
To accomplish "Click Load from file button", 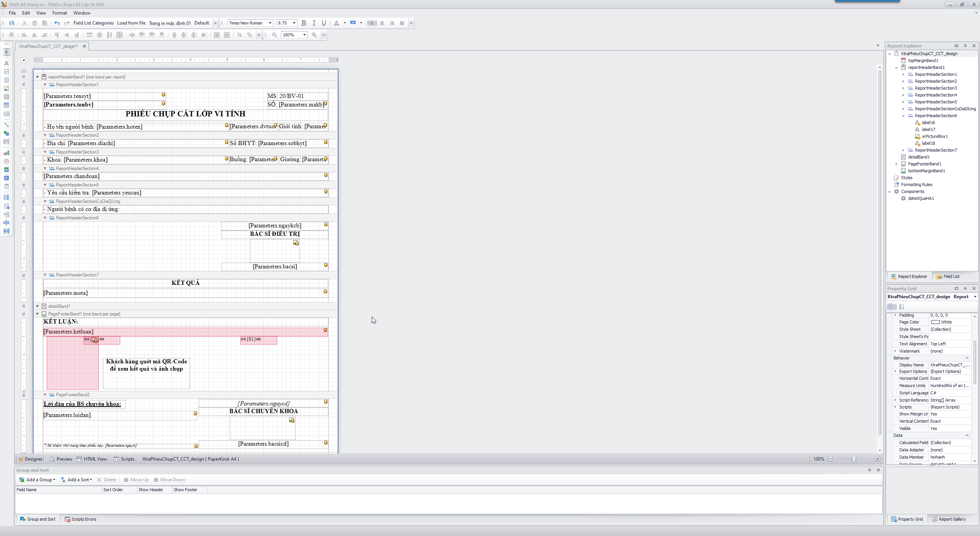I will pyautogui.click(x=131, y=23).
